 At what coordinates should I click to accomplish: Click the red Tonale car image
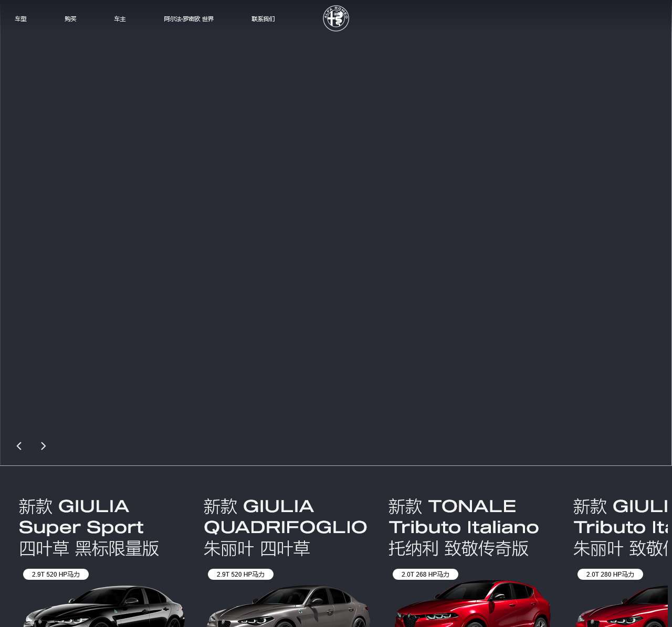[x=473, y=603]
